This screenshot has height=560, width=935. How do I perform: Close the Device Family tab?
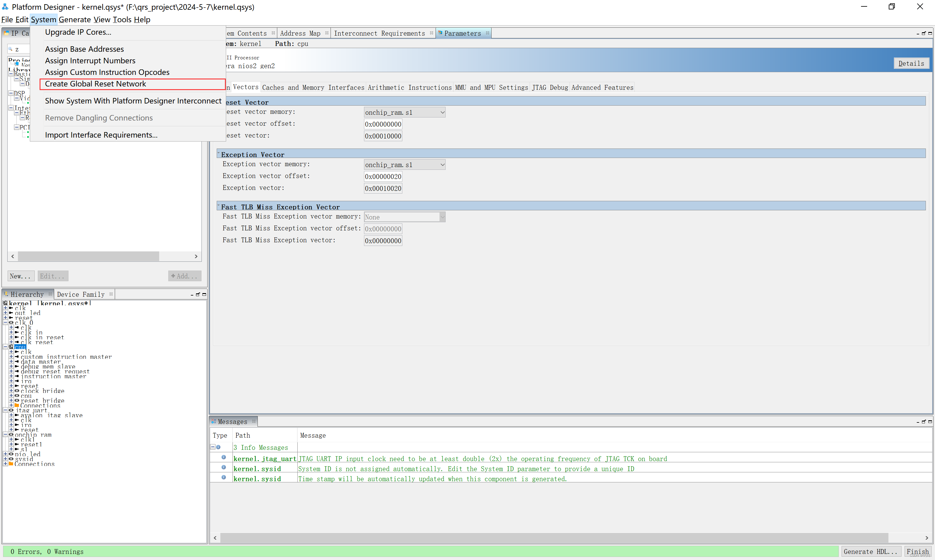point(111,294)
